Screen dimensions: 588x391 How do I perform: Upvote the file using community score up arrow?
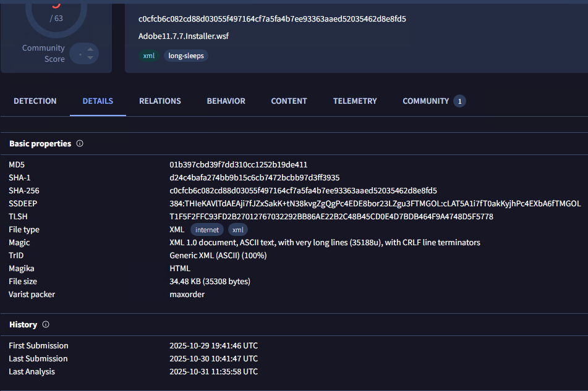(90, 49)
